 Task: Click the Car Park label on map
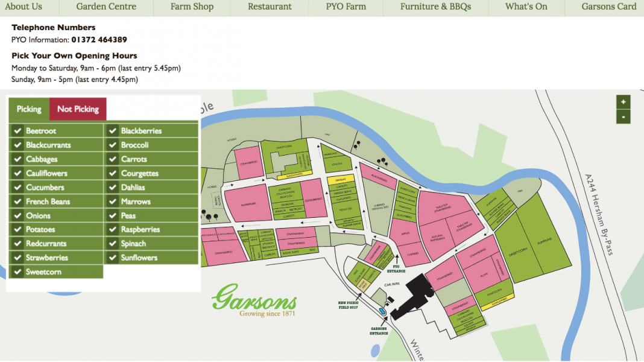392,284
